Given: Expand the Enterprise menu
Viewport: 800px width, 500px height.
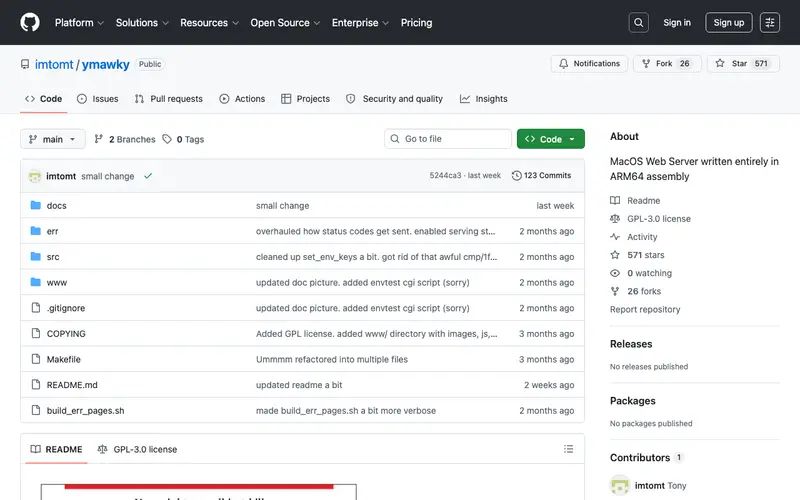Looking at the screenshot, I should (360, 22).
